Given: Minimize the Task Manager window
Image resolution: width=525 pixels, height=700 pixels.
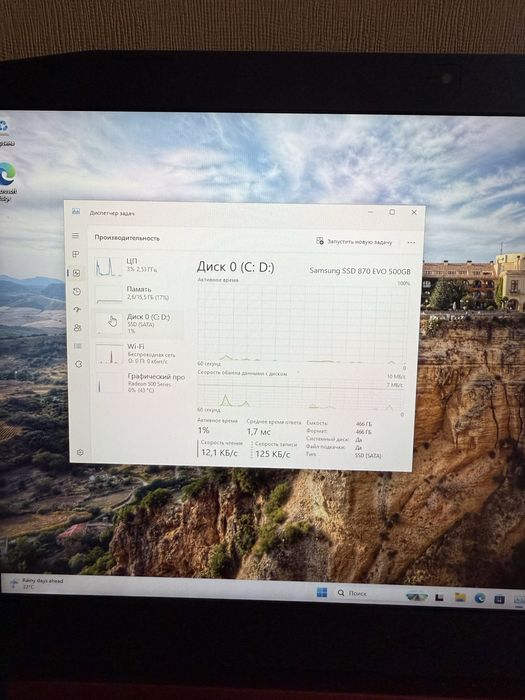Looking at the screenshot, I should click(x=371, y=212).
